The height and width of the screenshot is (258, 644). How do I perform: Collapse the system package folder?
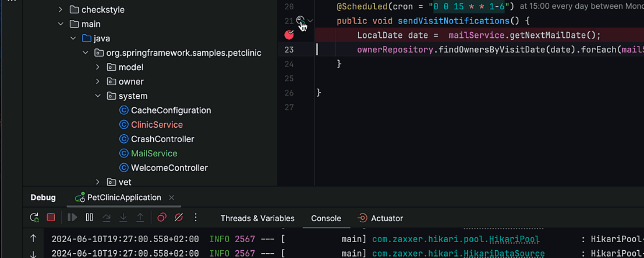coord(98,96)
